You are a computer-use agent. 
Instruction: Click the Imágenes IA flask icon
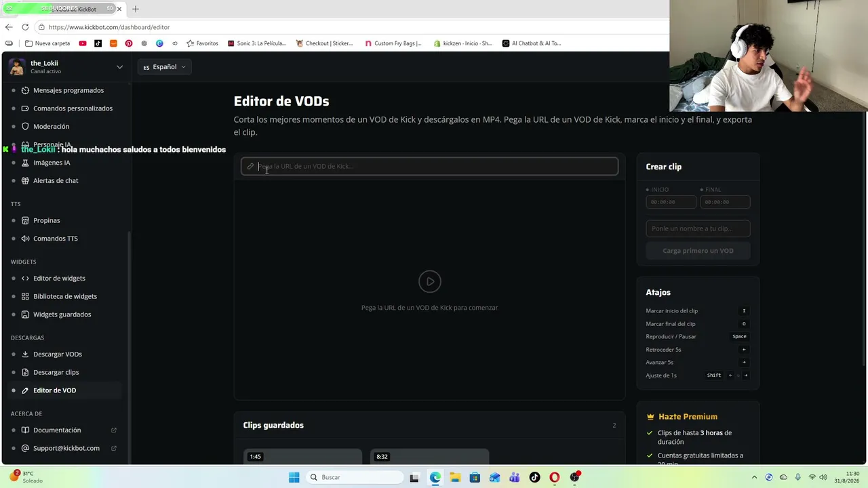[25, 163]
